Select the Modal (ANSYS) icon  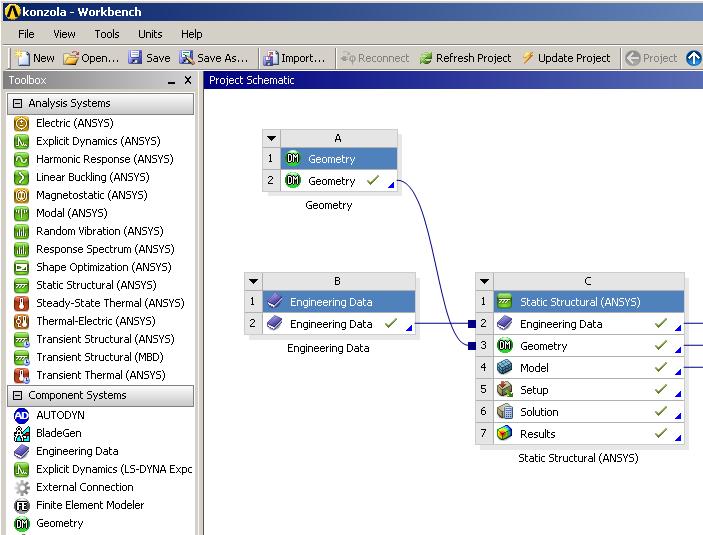[x=21, y=213]
